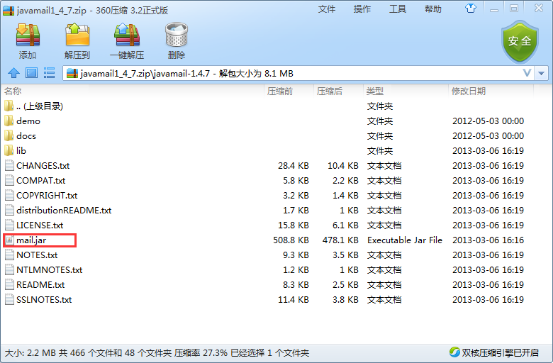Click the distributionREADME.txt file icon
The image size is (553, 363).
click(10, 210)
